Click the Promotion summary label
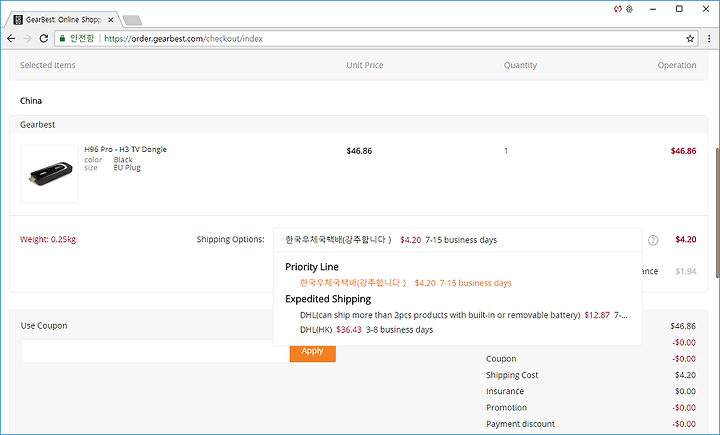 506,407
